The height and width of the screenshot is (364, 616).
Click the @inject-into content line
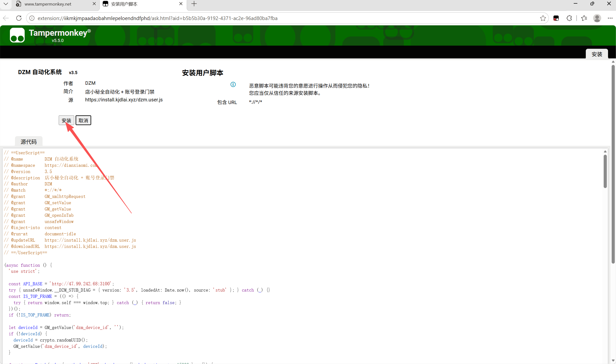[33, 228]
